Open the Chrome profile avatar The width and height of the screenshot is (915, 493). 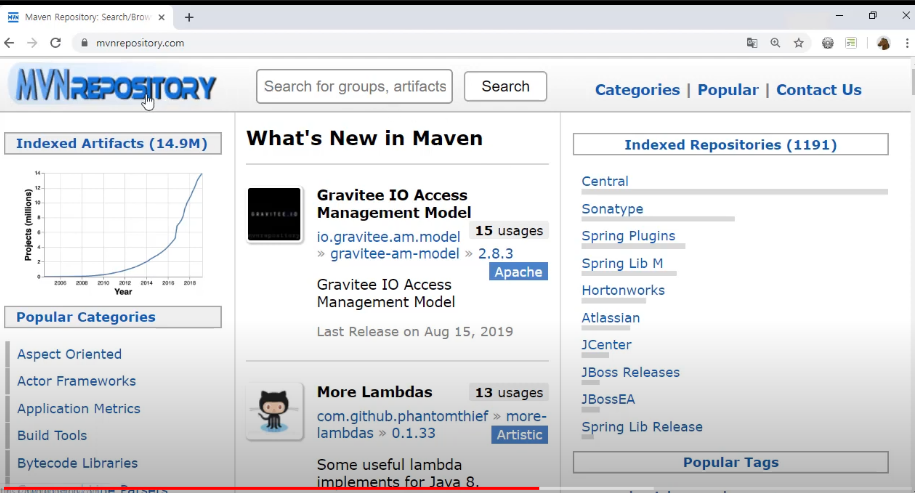883,43
